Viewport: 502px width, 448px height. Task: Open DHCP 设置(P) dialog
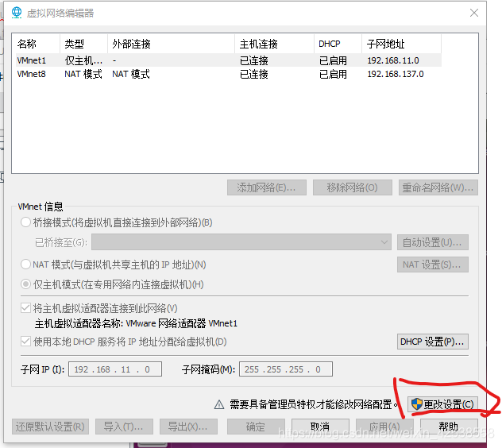[433, 342]
